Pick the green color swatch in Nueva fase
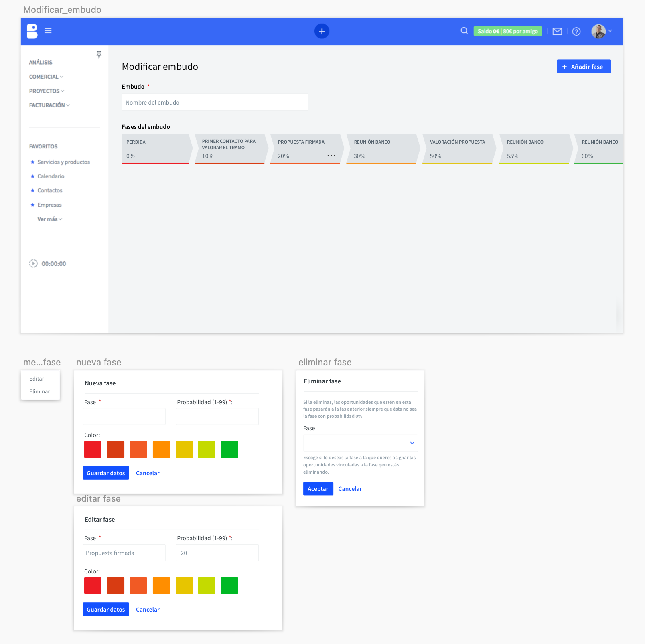This screenshot has width=645, height=644. coord(229,449)
